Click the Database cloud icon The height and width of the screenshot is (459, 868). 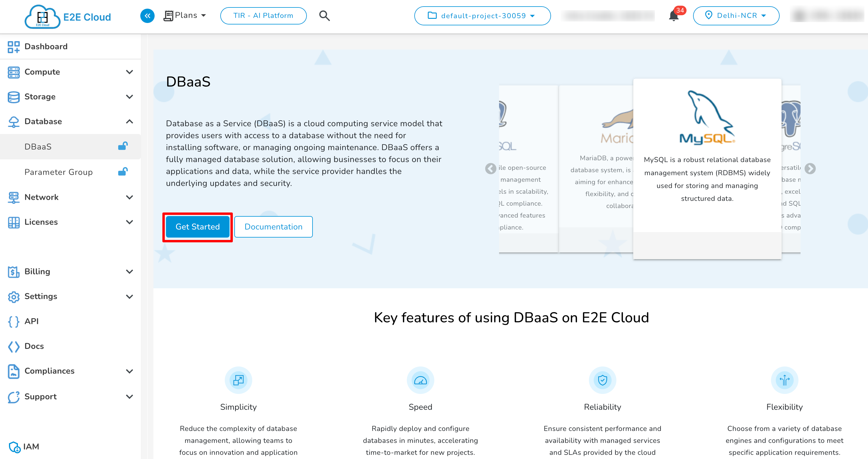tap(13, 122)
